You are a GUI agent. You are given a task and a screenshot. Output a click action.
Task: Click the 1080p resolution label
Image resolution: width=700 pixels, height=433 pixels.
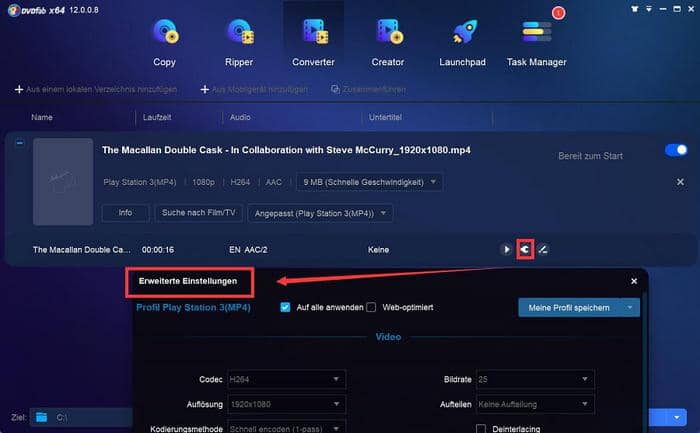click(204, 182)
